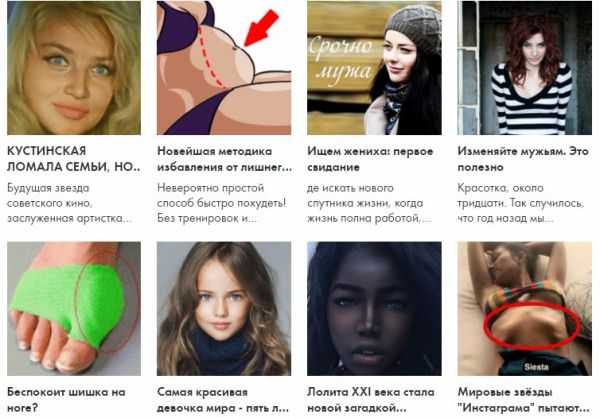Click description "Будущая звезда советского кино"

click(70, 203)
